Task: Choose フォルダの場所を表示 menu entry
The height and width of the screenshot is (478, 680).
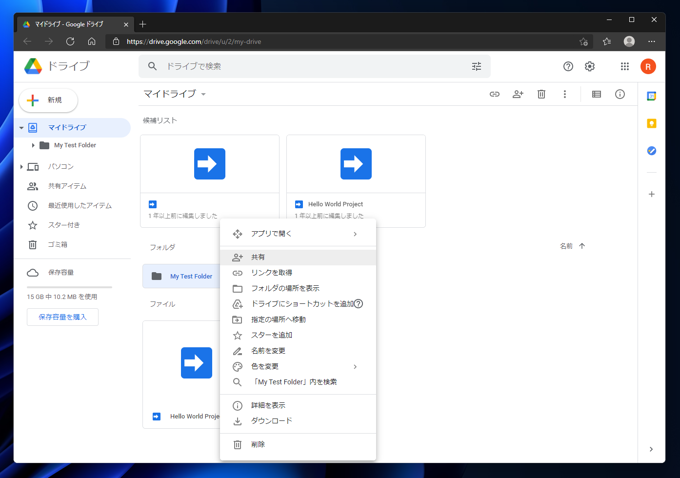Action: 298,288
